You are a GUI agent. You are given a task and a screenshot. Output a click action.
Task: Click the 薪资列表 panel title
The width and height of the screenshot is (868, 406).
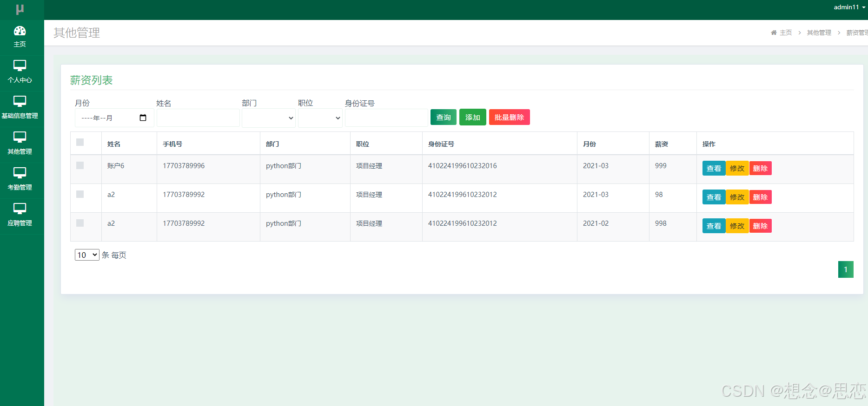(92, 80)
